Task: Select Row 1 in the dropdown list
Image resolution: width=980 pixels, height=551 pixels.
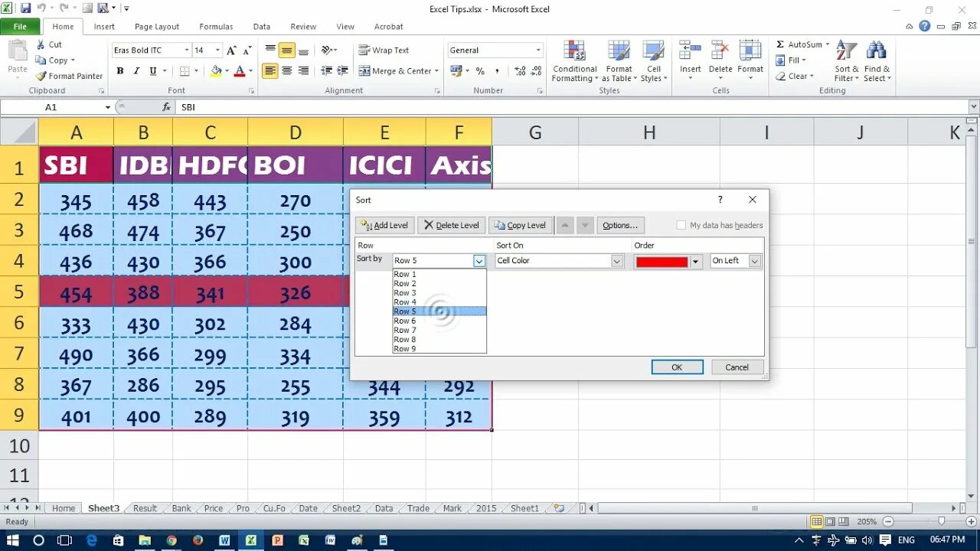Action: 439,274
